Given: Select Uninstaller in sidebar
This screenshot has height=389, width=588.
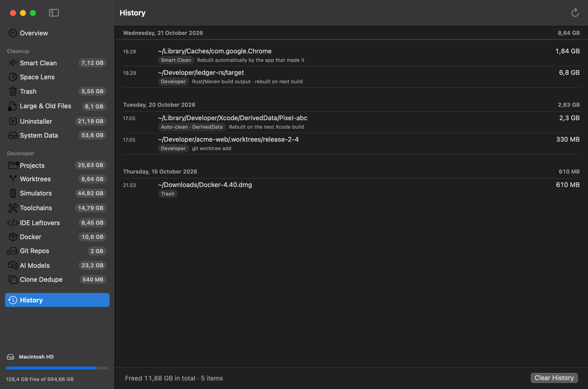Looking at the screenshot, I should (57, 121).
